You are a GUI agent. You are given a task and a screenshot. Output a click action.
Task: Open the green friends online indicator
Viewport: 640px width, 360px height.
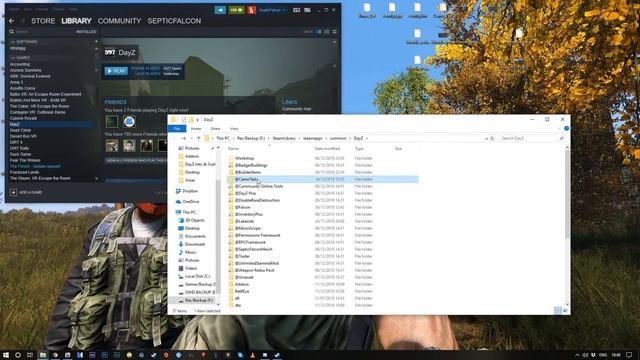point(236,10)
